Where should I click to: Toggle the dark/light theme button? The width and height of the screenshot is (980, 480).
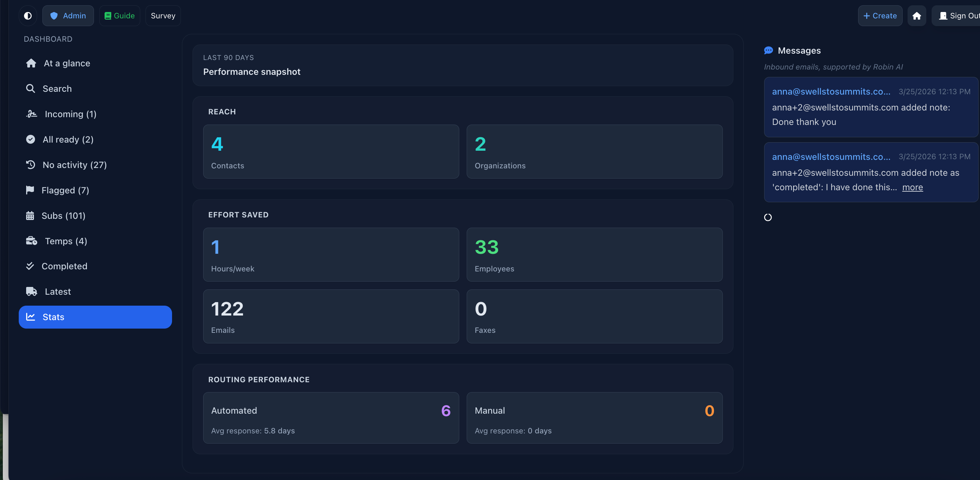[x=28, y=16]
